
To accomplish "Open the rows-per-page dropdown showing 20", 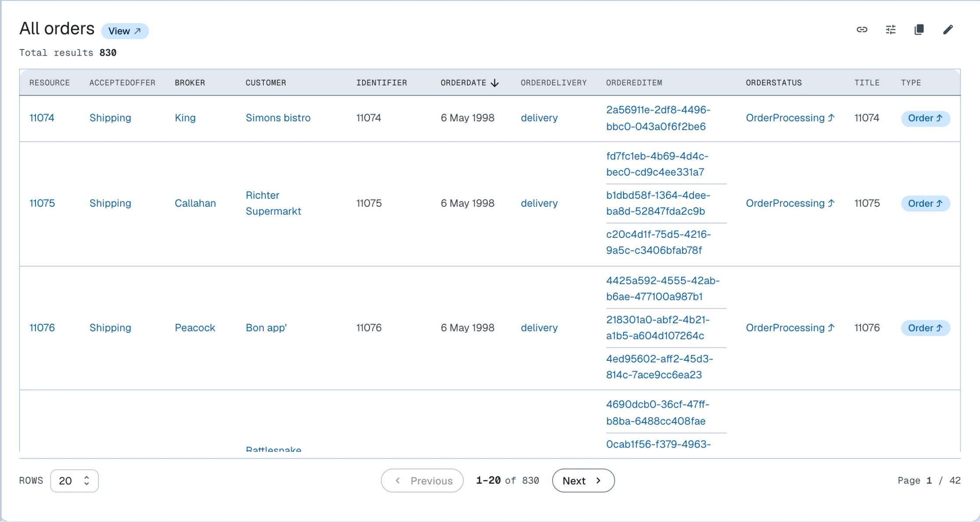I will 74,481.
